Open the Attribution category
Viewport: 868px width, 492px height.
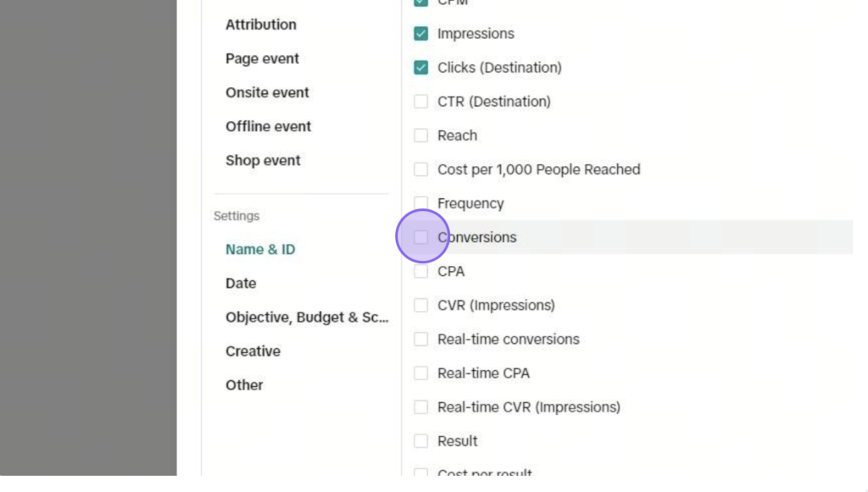pyautogui.click(x=261, y=25)
